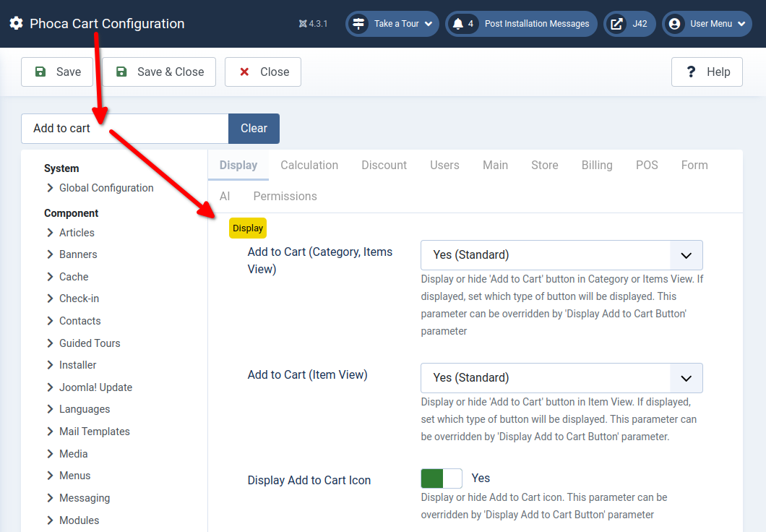Click the 'Add to Cart (Category, Items View)' label

[320, 260]
